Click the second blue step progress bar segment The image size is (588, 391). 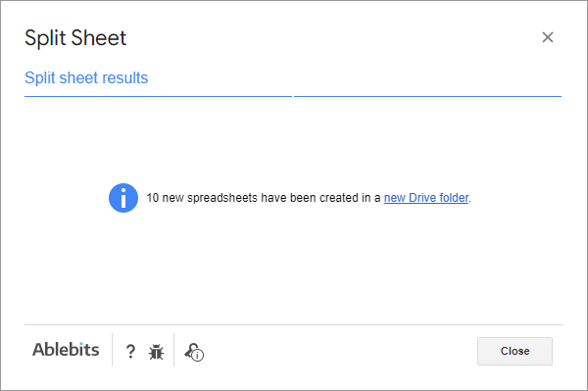(427, 96)
